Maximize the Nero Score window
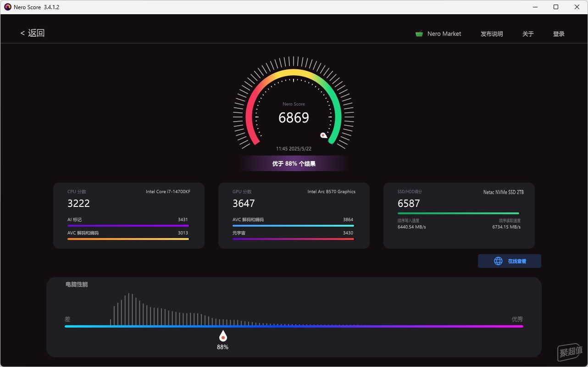 pos(556,7)
